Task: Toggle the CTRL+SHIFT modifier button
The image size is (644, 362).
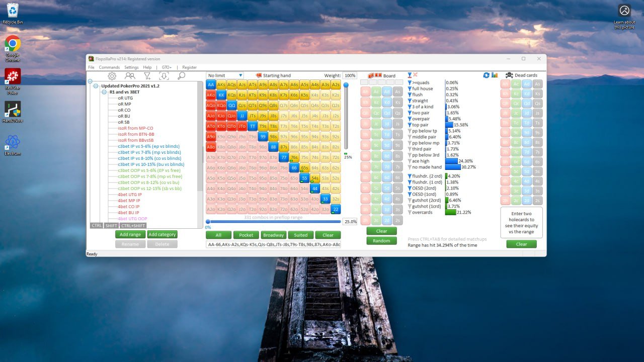Action: pyautogui.click(x=133, y=226)
